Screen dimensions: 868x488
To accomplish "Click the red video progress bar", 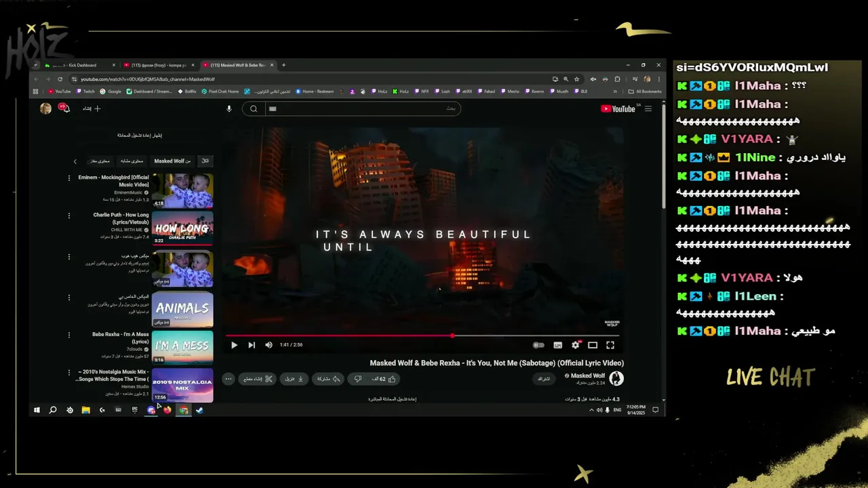I will (x=422, y=335).
